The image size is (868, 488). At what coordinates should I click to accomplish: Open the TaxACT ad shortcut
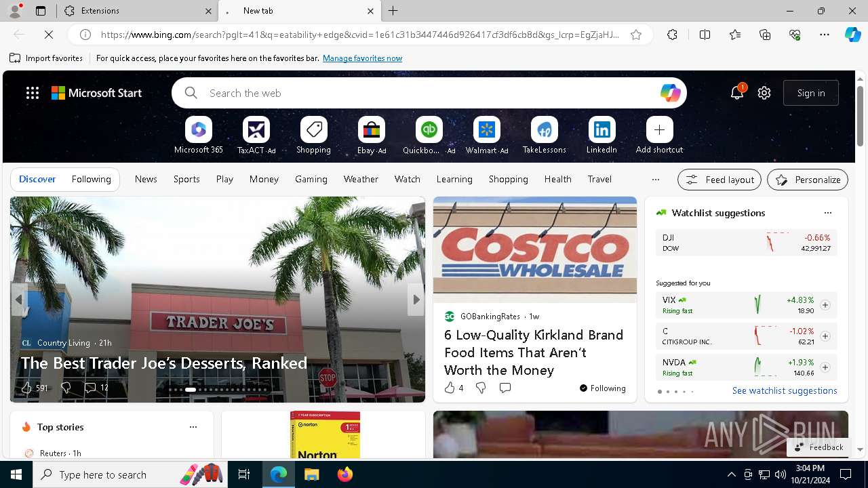pyautogui.click(x=256, y=136)
